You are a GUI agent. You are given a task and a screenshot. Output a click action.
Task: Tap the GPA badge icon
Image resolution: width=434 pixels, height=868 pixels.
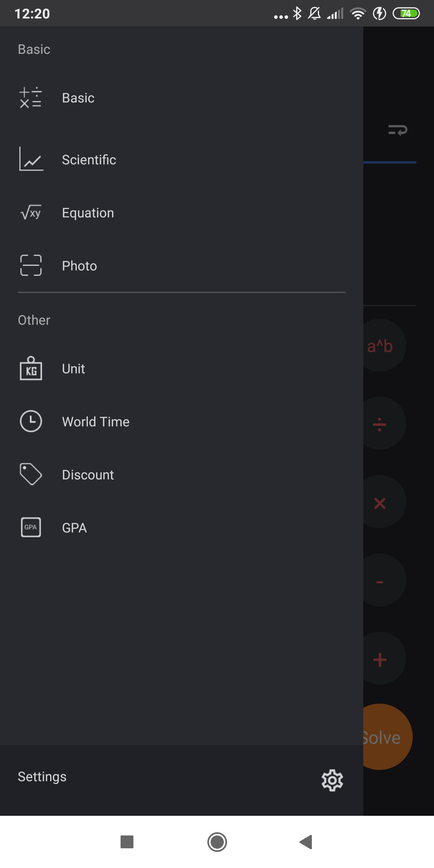coord(31,527)
